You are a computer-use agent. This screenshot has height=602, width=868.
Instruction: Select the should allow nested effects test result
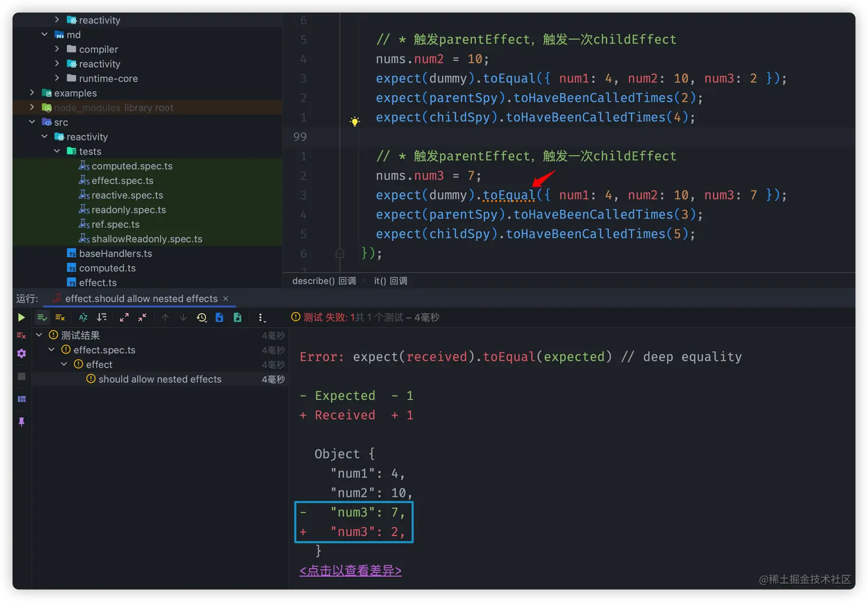pyautogui.click(x=160, y=379)
